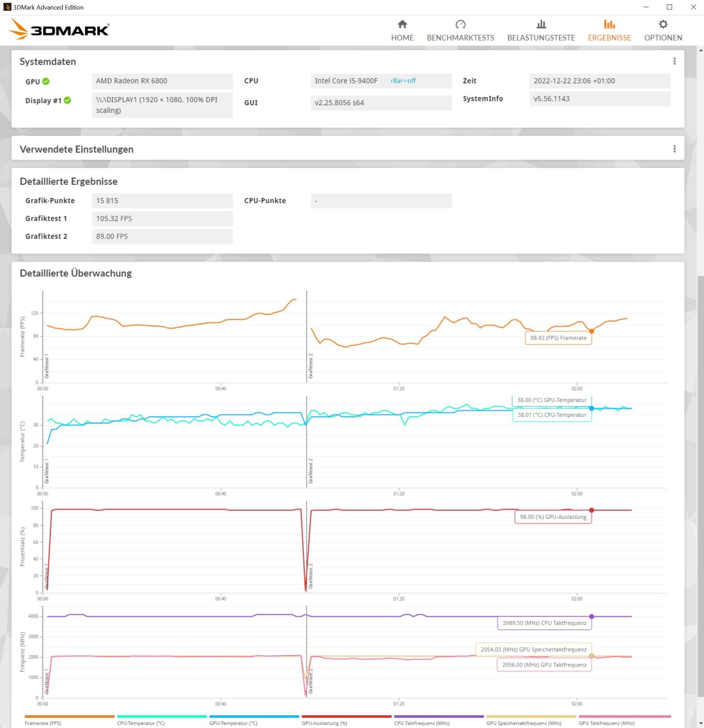This screenshot has width=704, height=728.
Task: Click the 88.92 (FPS) Framerate tooltip
Action: 558,338
